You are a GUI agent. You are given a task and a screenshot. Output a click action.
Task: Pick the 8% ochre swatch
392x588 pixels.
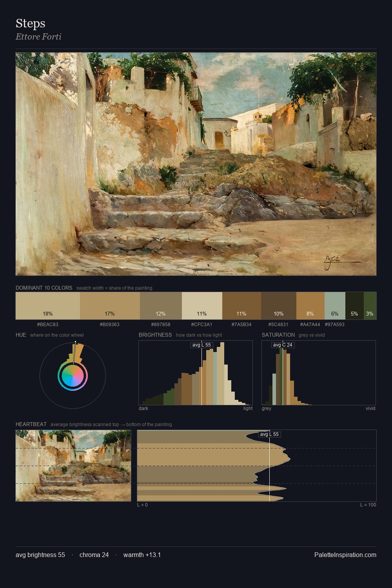click(310, 306)
